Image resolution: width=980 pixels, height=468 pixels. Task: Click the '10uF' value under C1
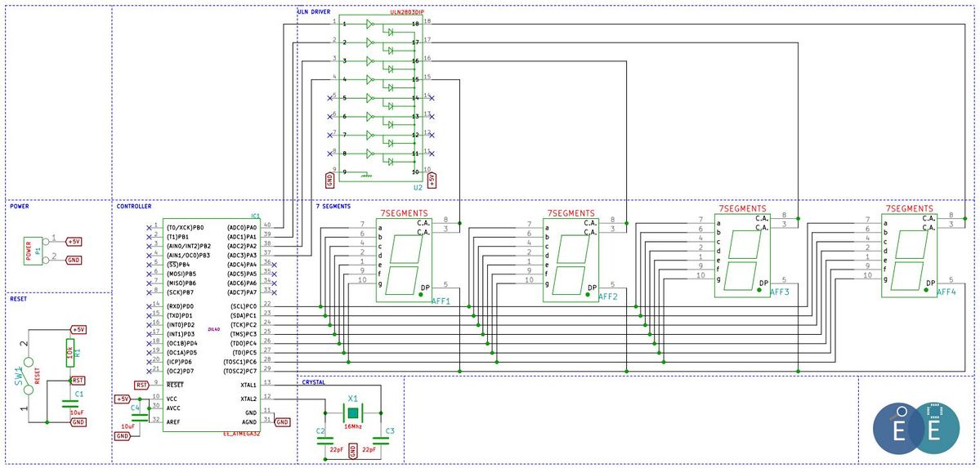coord(77,413)
